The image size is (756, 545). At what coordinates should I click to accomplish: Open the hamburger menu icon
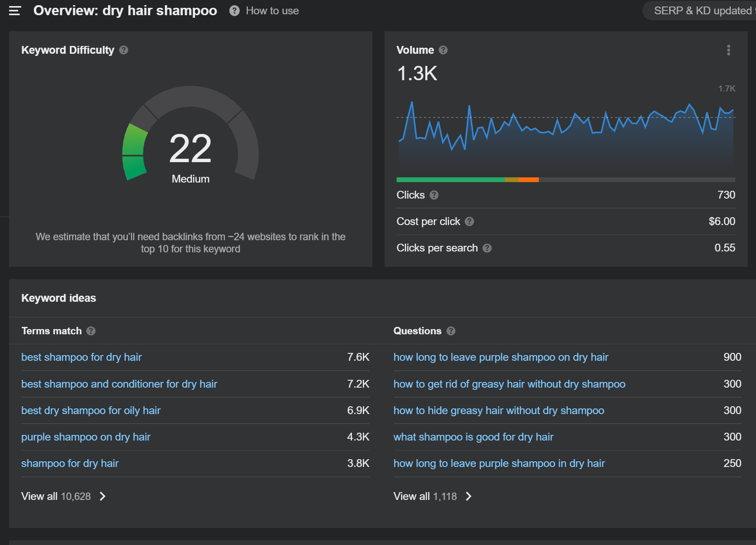pyautogui.click(x=15, y=11)
